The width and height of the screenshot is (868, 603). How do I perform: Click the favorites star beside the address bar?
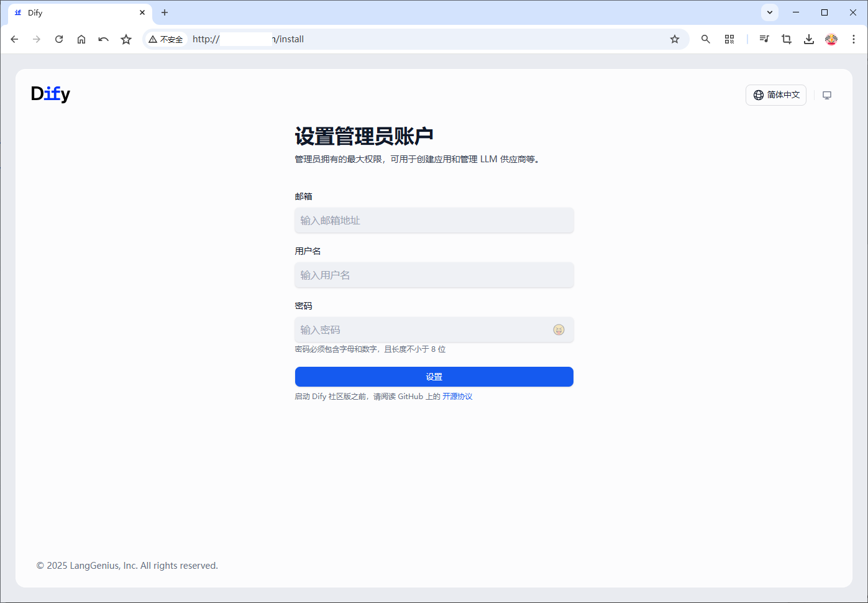click(126, 39)
